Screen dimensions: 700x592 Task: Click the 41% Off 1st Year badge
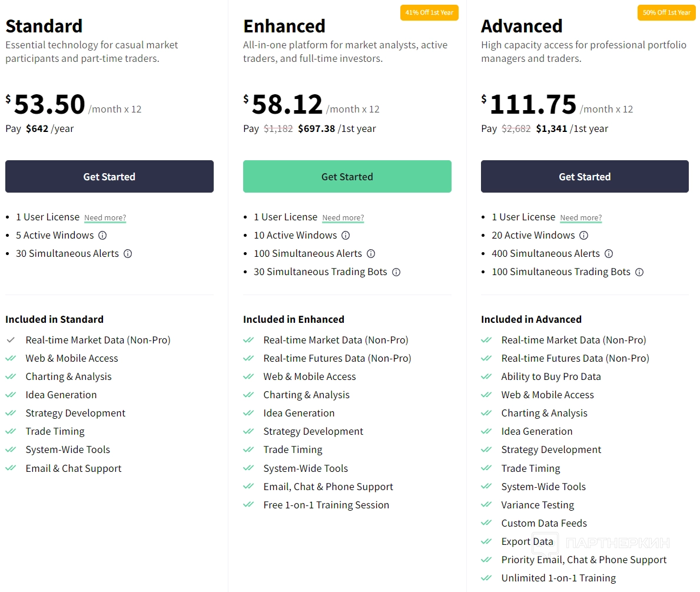tap(429, 12)
